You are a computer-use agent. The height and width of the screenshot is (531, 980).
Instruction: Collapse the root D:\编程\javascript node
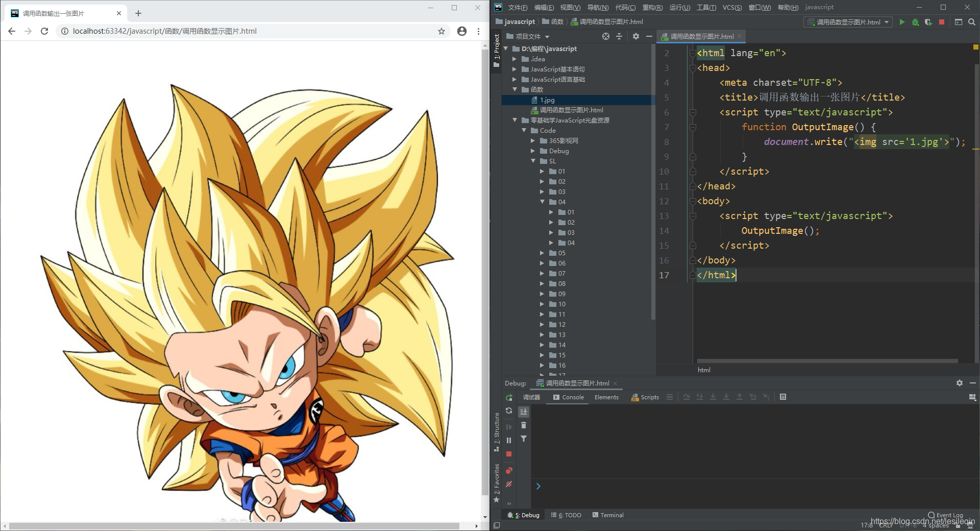pos(506,49)
